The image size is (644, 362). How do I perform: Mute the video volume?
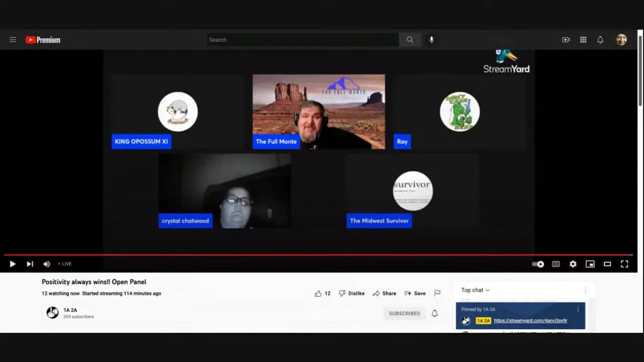(x=47, y=264)
